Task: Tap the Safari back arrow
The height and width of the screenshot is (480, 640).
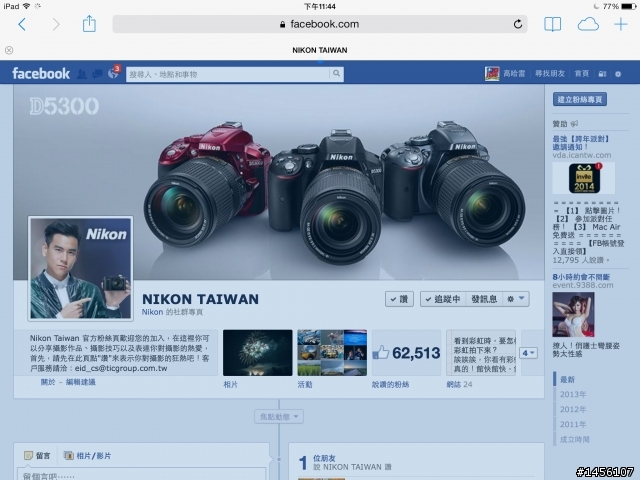Action: tap(22, 24)
